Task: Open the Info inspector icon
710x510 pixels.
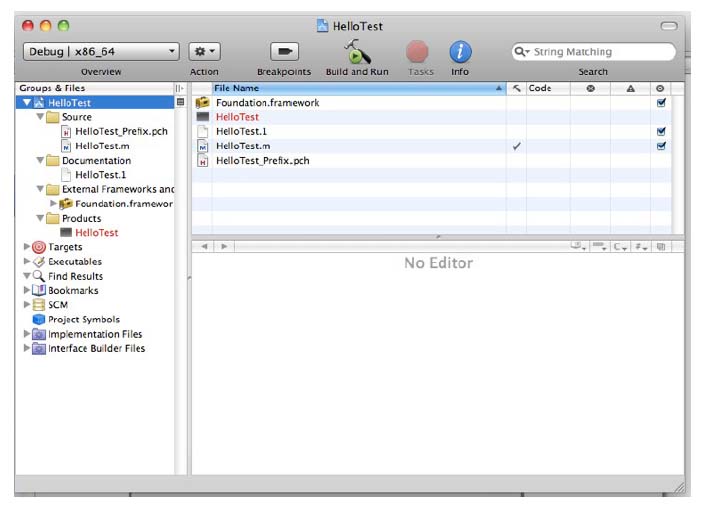Action: click(460, 52)
